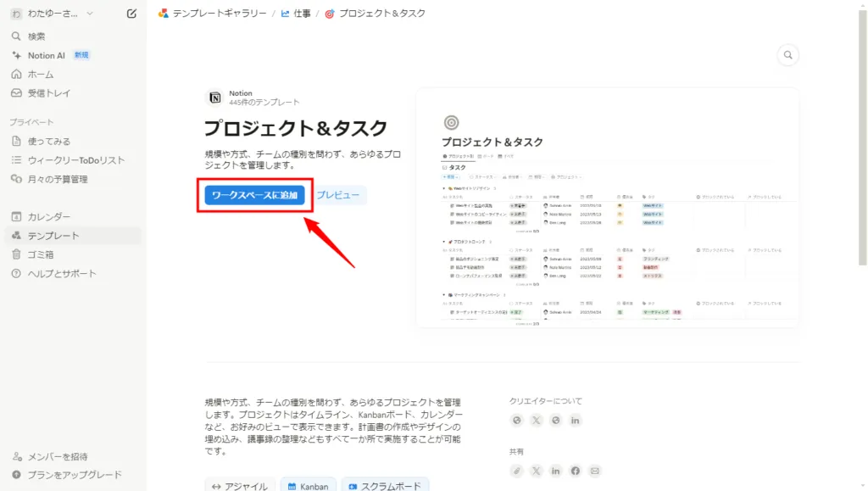The width and height of the screenshot is (868, 491).
Task: Go to the 仕事 breadcrumb category
Action: 296,14
